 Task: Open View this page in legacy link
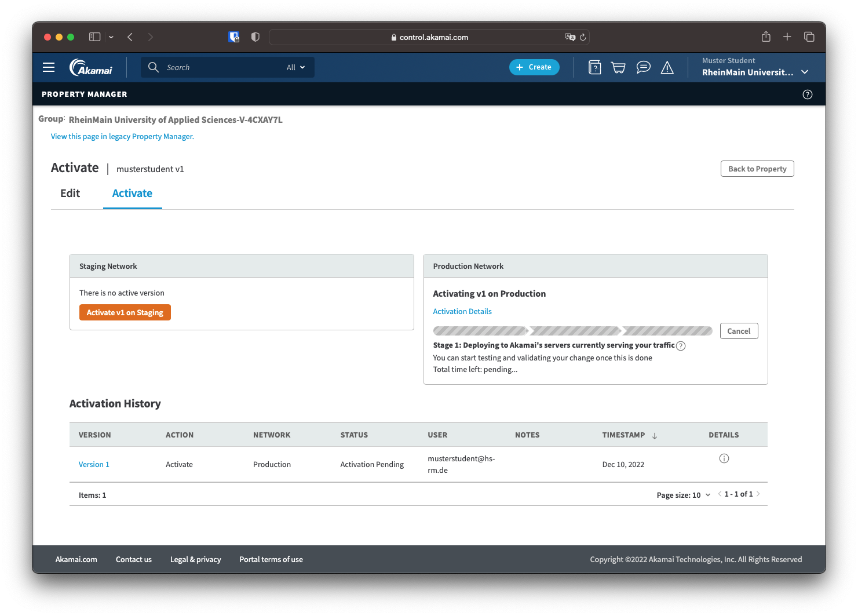(x=122, y=137)
